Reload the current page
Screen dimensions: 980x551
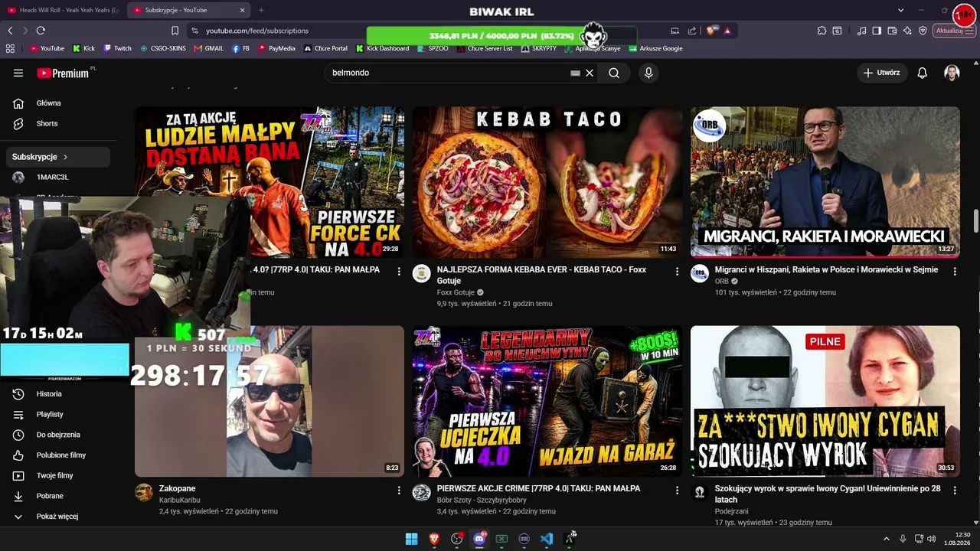pos(41,31)
